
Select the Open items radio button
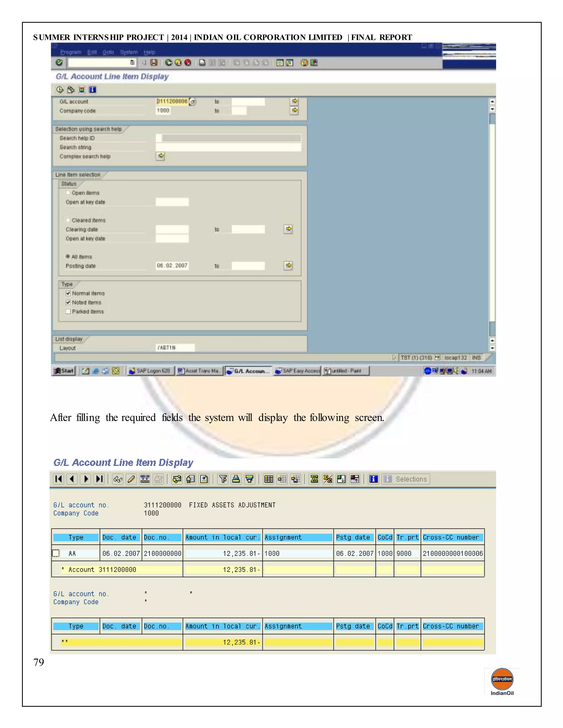pyautogui.click(x=68, y=193)
